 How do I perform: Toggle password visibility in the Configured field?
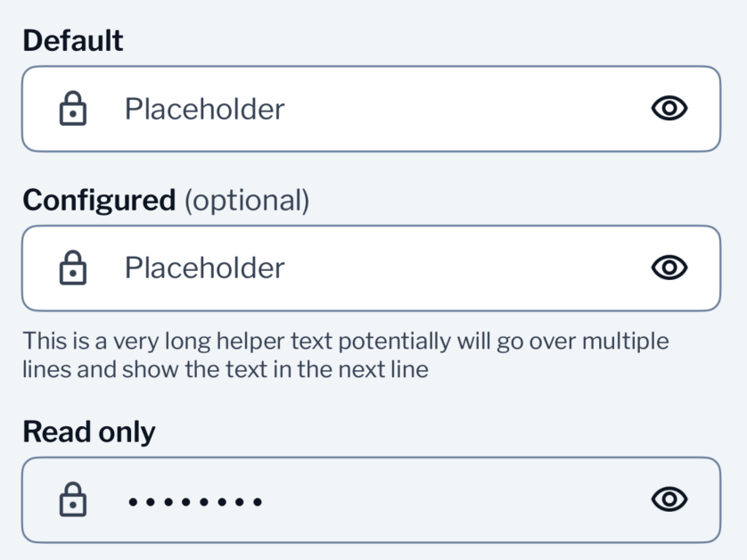(669, 268)
